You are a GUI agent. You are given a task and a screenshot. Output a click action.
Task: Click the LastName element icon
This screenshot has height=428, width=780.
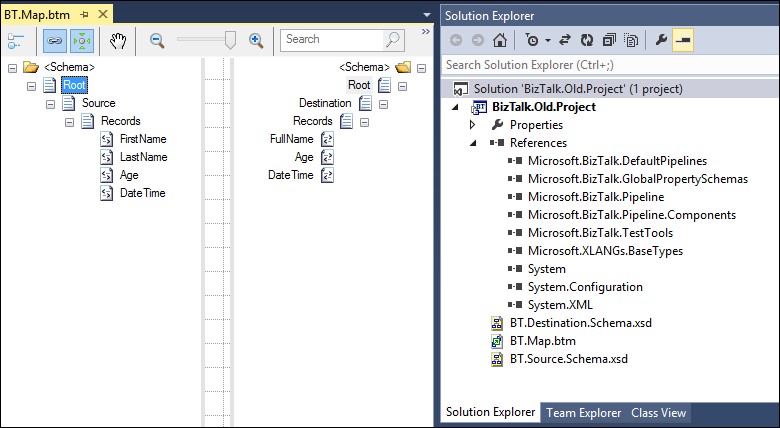(x=106, y=157)
